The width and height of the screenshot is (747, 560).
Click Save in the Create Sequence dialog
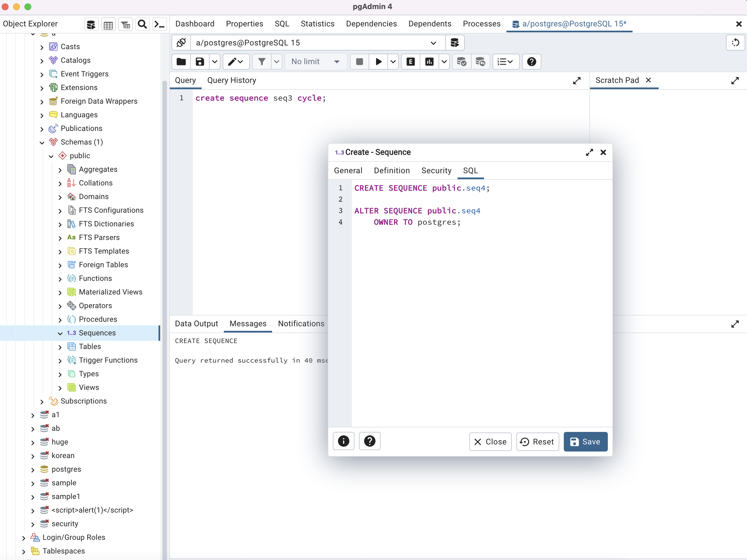[x=585, y=442]
